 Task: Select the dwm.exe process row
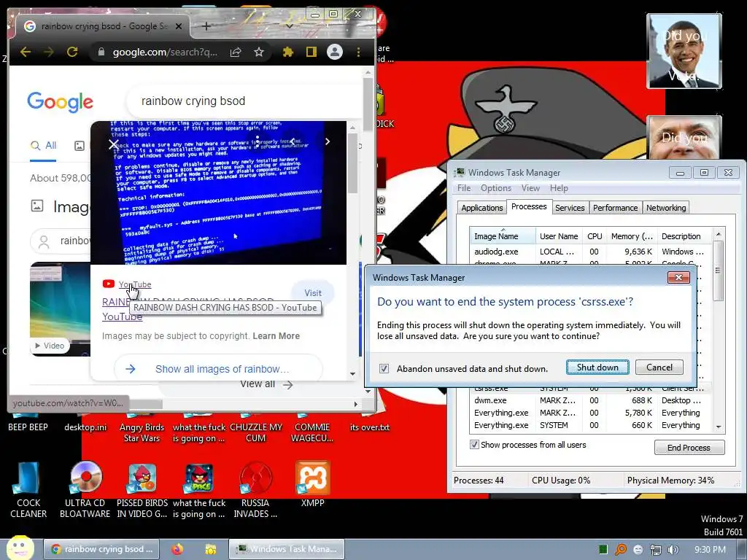click(591, 400)
